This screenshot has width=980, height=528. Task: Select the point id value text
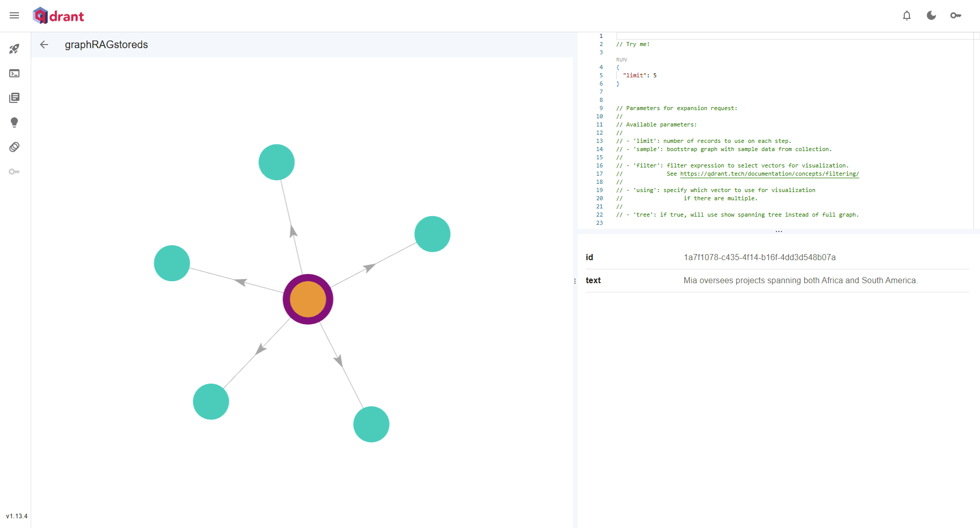pyautogui.click(x=759, y=257)
